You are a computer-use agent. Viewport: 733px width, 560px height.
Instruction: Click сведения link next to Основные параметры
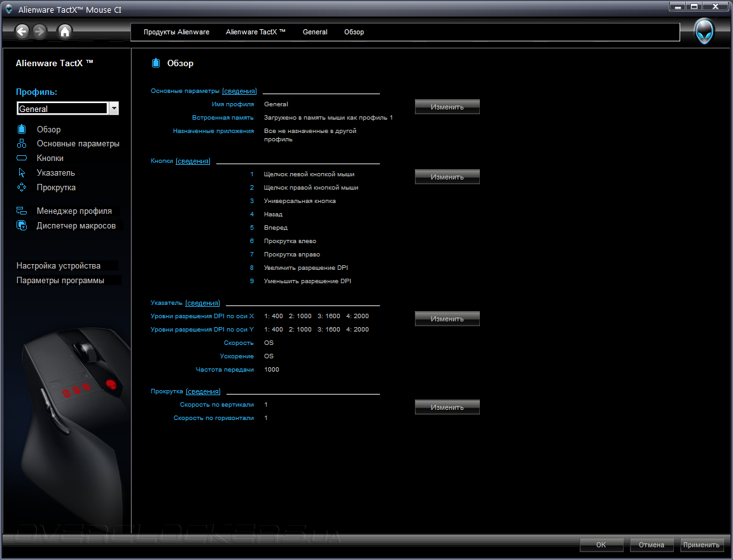pyautogui.click(x=239, y=91)
